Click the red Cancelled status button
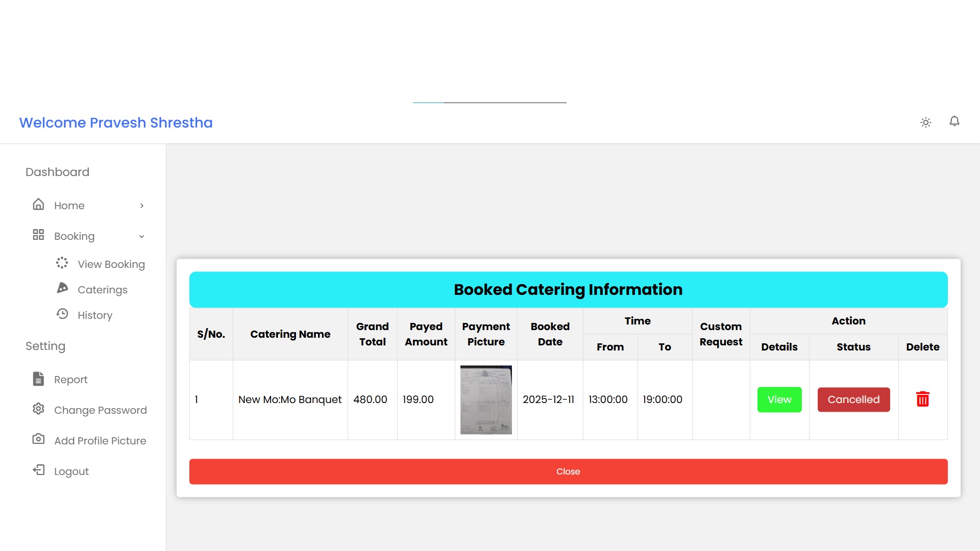Screen dimensions: 980x551 (x=853, y=399)
